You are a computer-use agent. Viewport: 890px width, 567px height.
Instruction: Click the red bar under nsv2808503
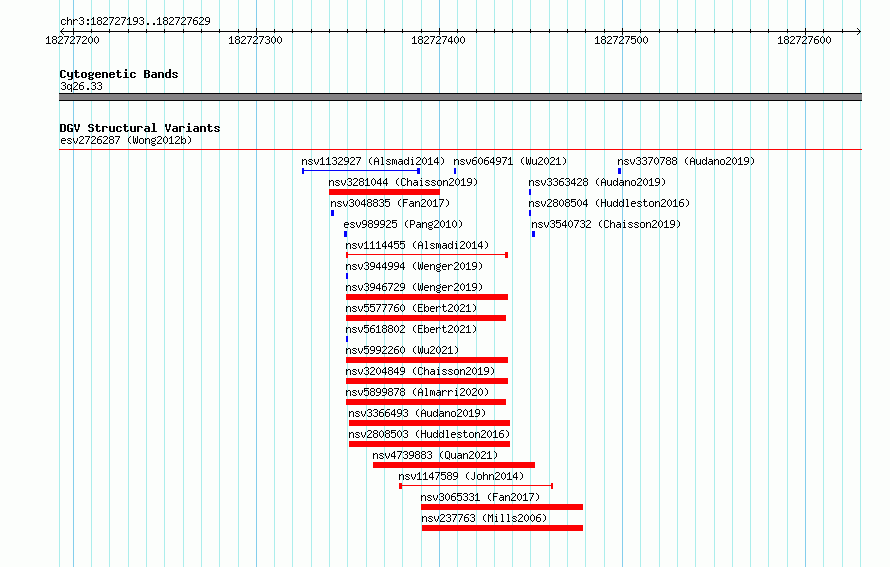pos(429,444)
